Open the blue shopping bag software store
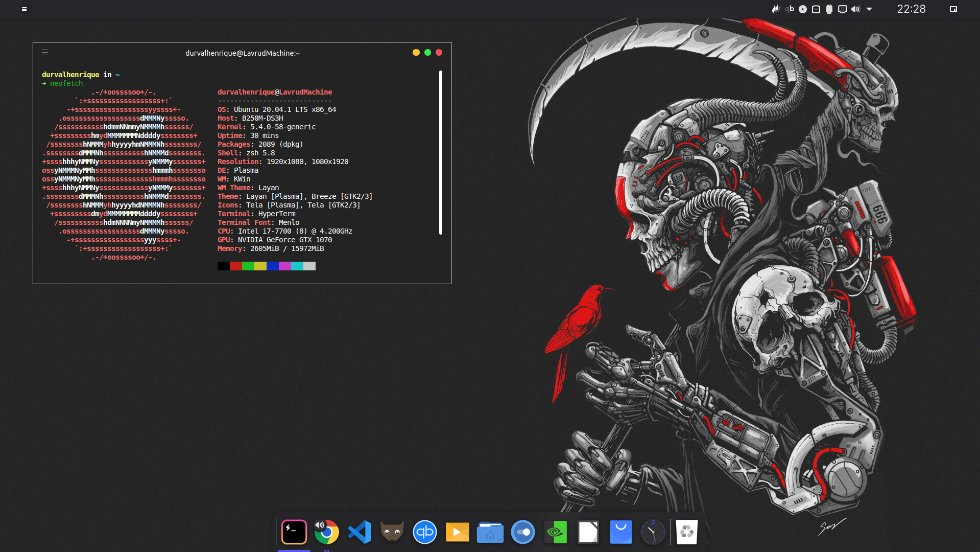This screenshot has width=980, height=552. [620, 532]
